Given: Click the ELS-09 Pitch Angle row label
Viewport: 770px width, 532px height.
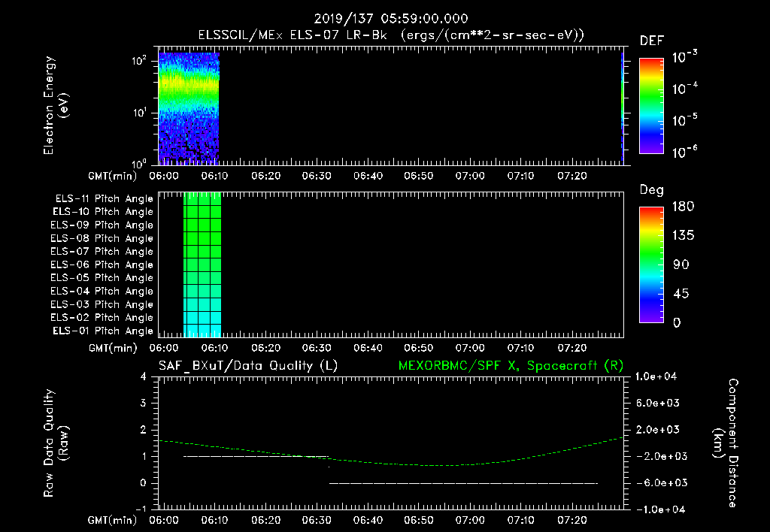Looking at the screenshot, I should (102, 225).
